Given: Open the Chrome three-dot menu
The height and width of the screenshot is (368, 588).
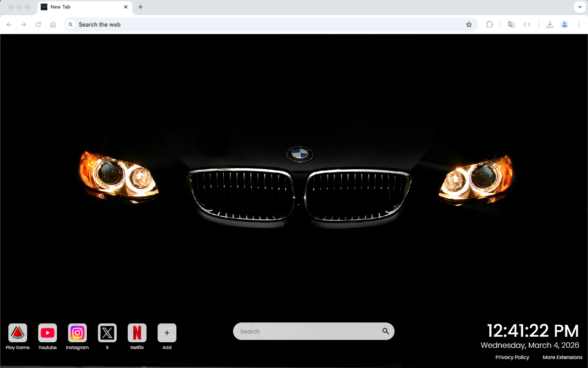Looking at the screenshot, I should [x=579, y=24].
